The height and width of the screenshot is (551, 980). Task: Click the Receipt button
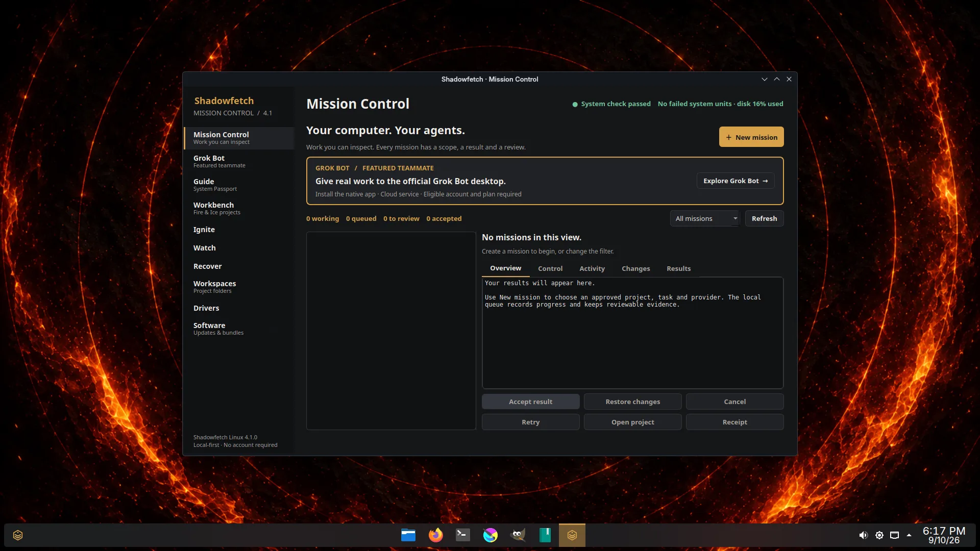click(734, 422)
